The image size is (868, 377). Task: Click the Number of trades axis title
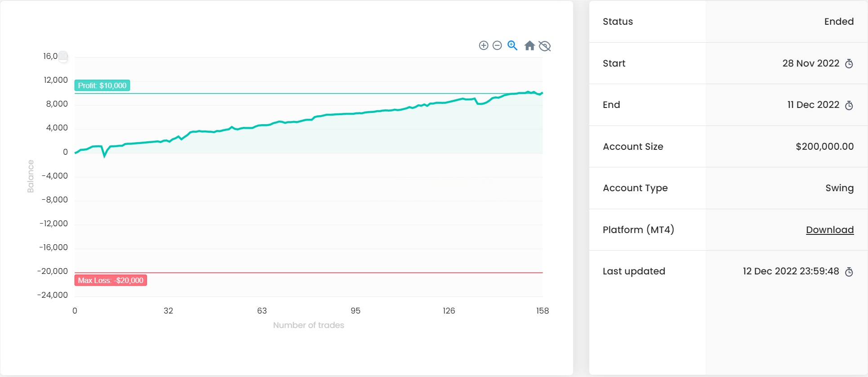tap(308, 325)
